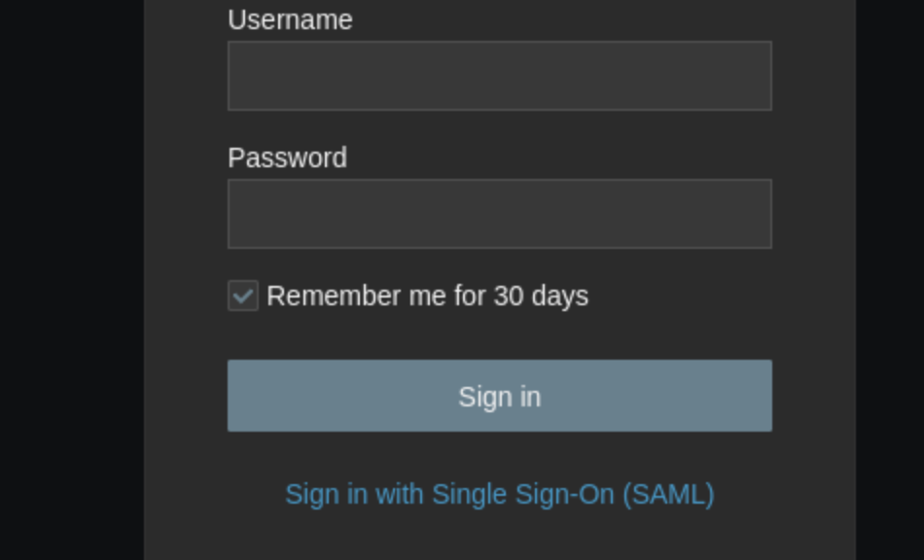Click the wide blue-gray Sign in button
The width and height of the screenshot is (924, 560).
(x=499, y=396)
